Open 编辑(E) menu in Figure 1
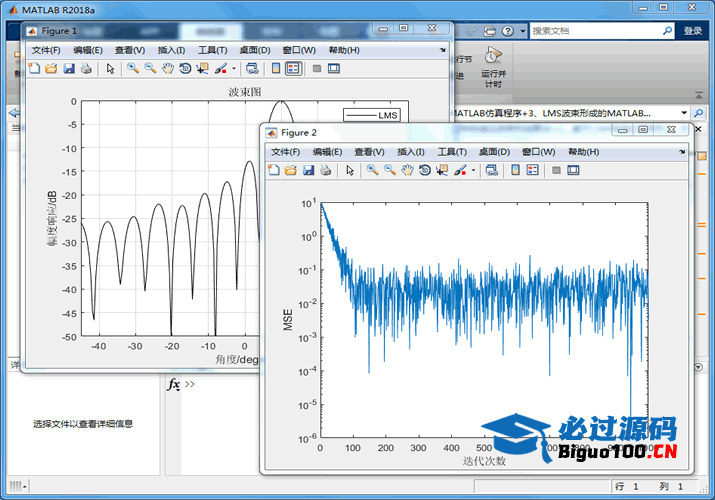This screenshot has height=500, width=715. tap(88, 50)
